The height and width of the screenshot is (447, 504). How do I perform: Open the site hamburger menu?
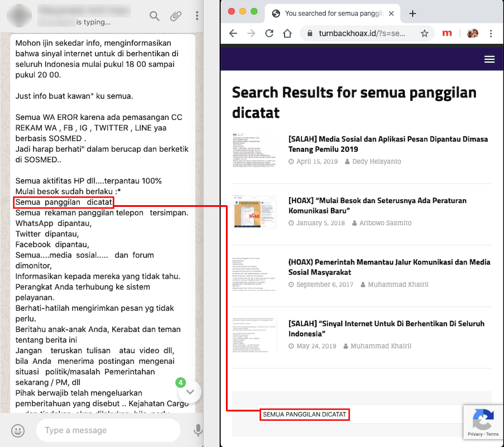coord(489,60)
